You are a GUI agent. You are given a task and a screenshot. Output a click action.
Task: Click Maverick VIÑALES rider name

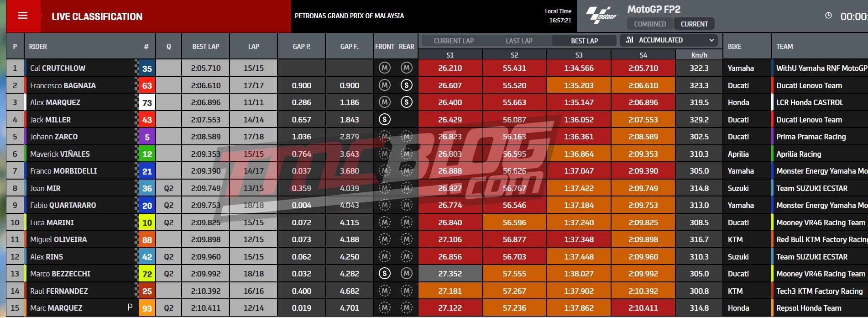coord(60,154)
